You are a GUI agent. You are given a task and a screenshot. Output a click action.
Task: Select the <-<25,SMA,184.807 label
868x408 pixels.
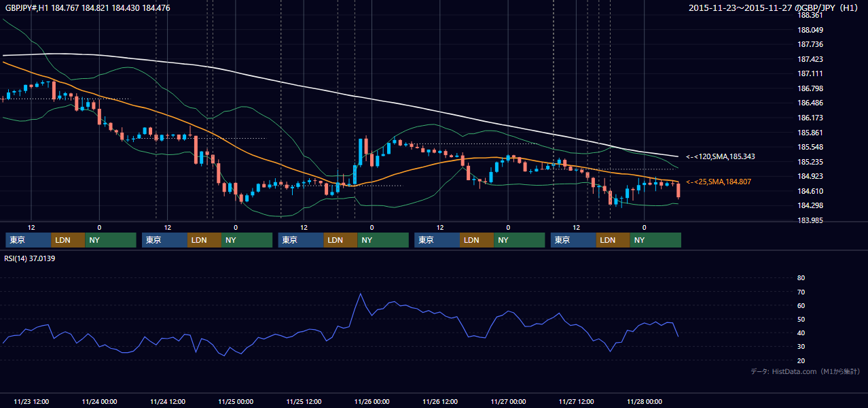click(719, 182)
